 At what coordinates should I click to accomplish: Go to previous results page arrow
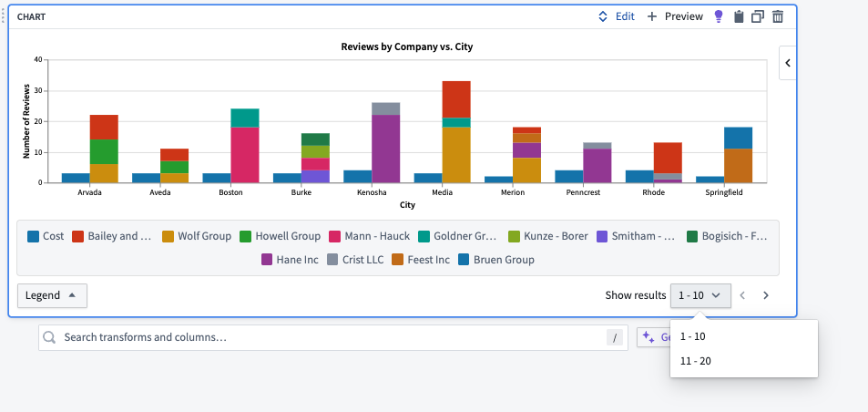pyautogui.click(x=743, y=295)
